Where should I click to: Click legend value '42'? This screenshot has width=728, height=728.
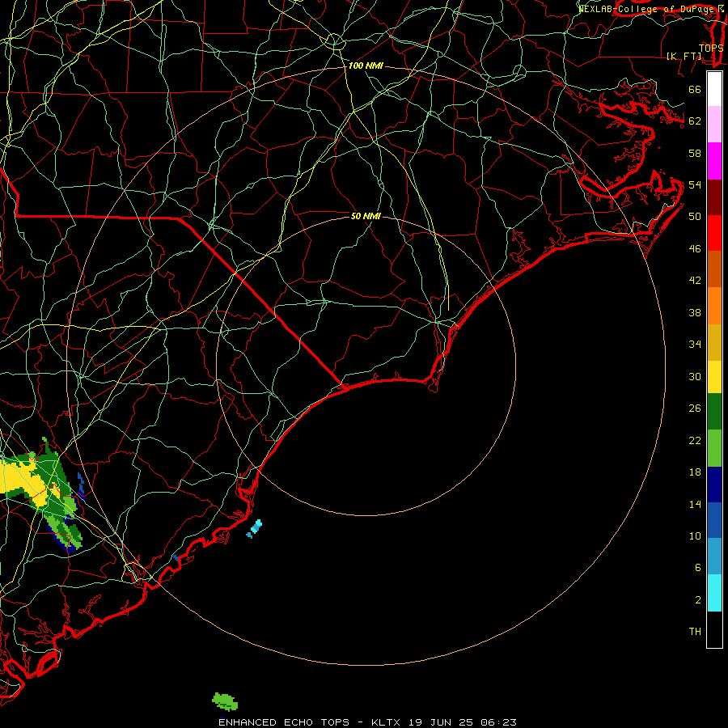point(695,280)
